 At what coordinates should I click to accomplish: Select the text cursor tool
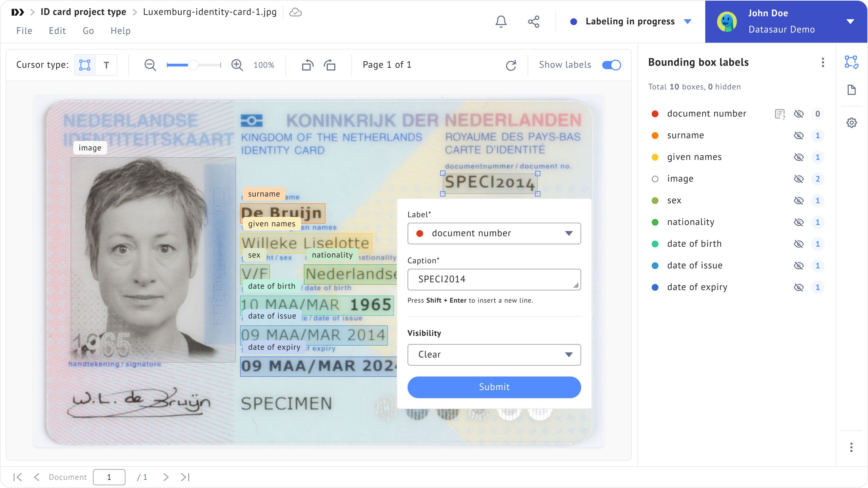coord(106,65)
